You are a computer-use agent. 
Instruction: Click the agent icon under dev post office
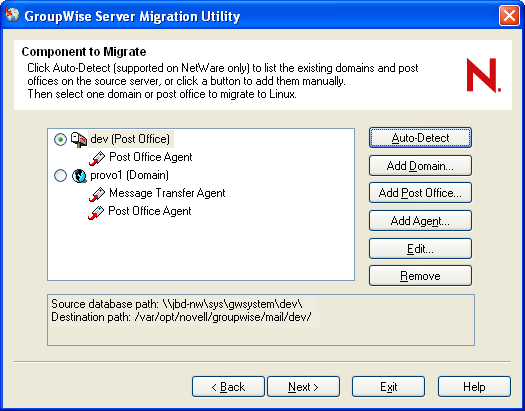point(97,158)
